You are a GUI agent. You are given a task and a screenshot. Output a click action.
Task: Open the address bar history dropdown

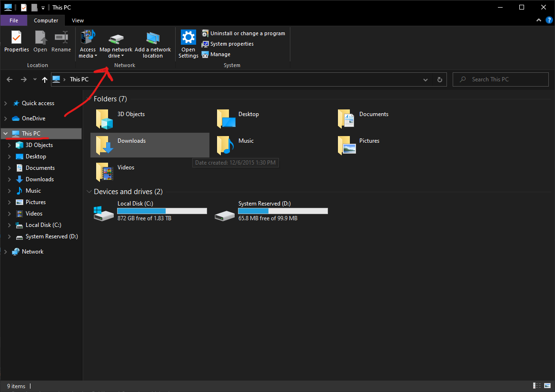(426, 79)
